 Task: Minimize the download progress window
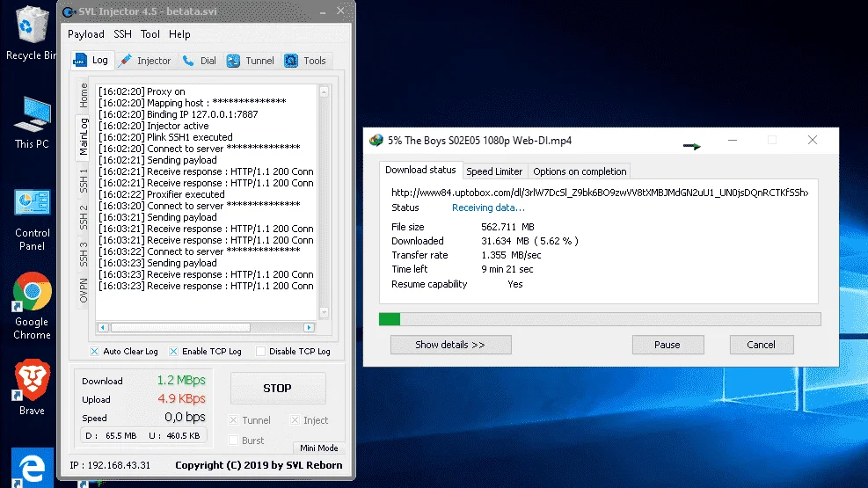733,140
